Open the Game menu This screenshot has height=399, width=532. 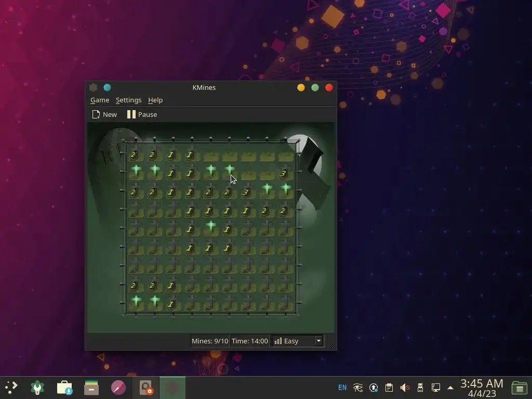[x=100, y=100]
